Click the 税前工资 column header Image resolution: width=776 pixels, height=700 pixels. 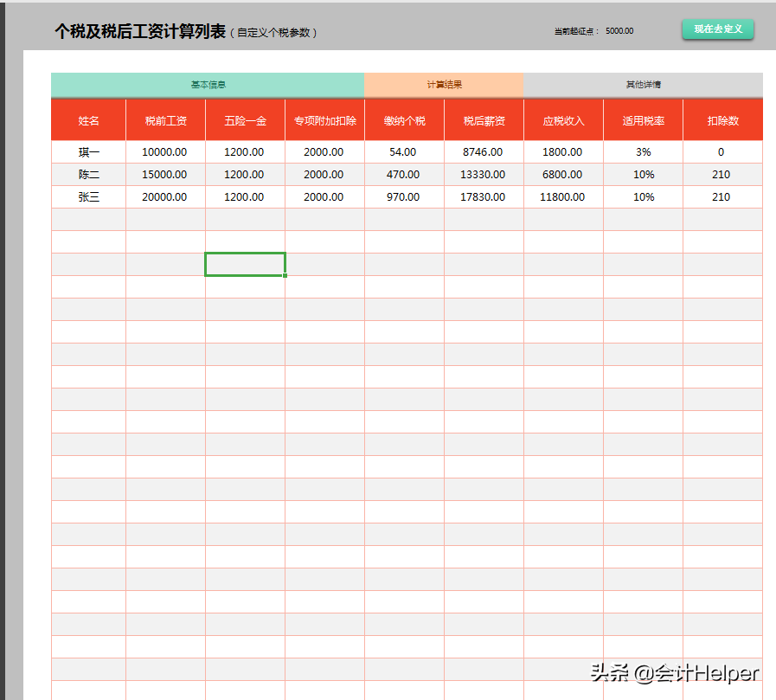164,120
